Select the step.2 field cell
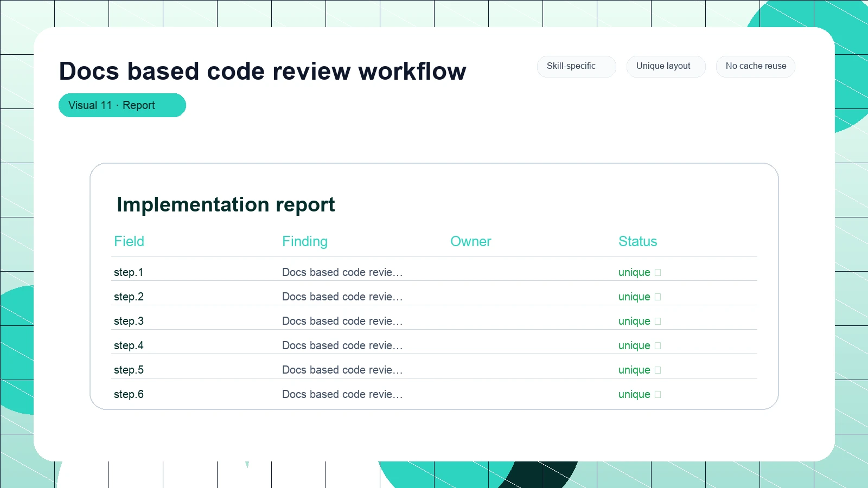The width and height of the screenshot is (868, 488). [129, 297]
